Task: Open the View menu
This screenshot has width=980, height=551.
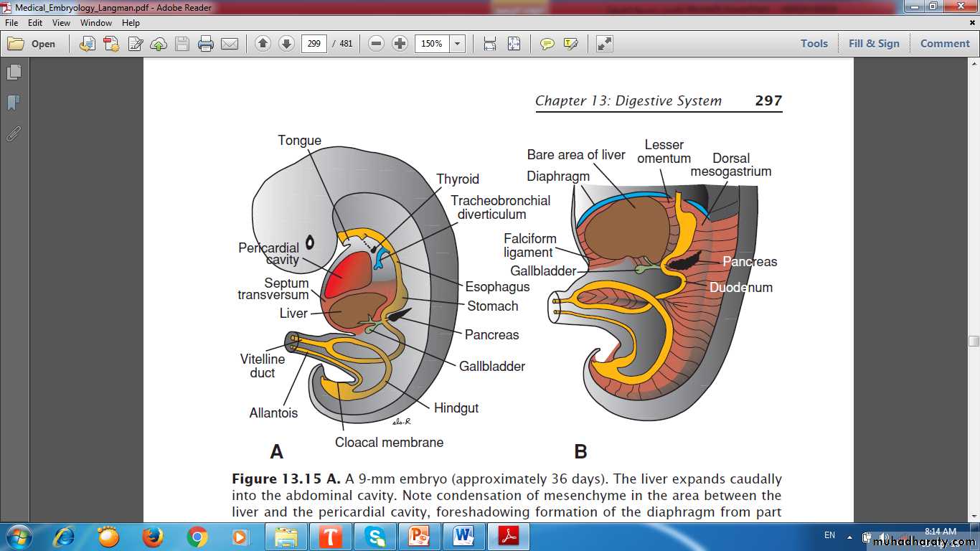Action: click(61, 23)
